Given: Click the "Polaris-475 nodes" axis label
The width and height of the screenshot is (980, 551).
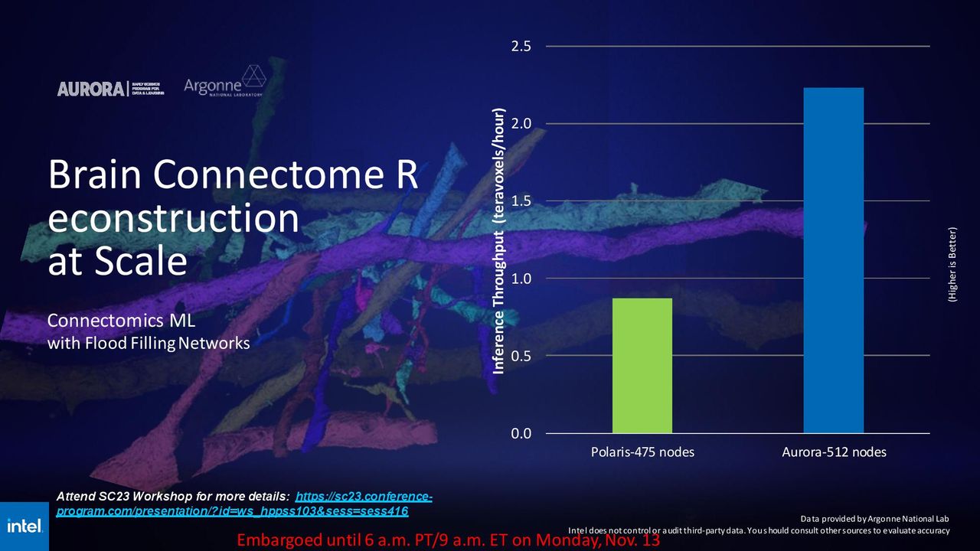Looking at the screenshot, I should (x=642, y=452).
